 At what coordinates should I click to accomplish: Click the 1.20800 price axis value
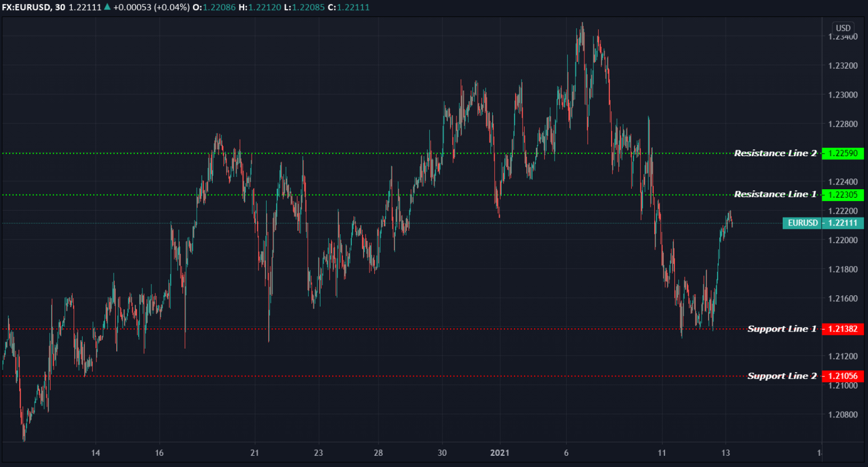pyautogui.click(x=843, y=414)
